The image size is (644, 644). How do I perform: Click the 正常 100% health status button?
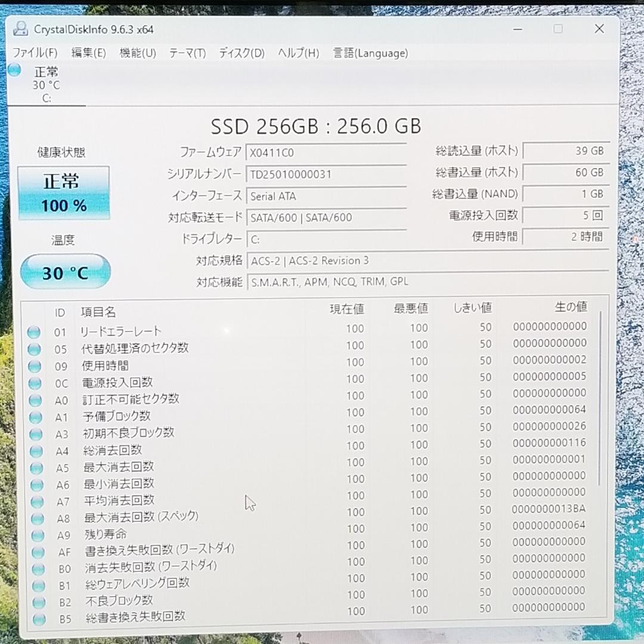coord(63,193)
